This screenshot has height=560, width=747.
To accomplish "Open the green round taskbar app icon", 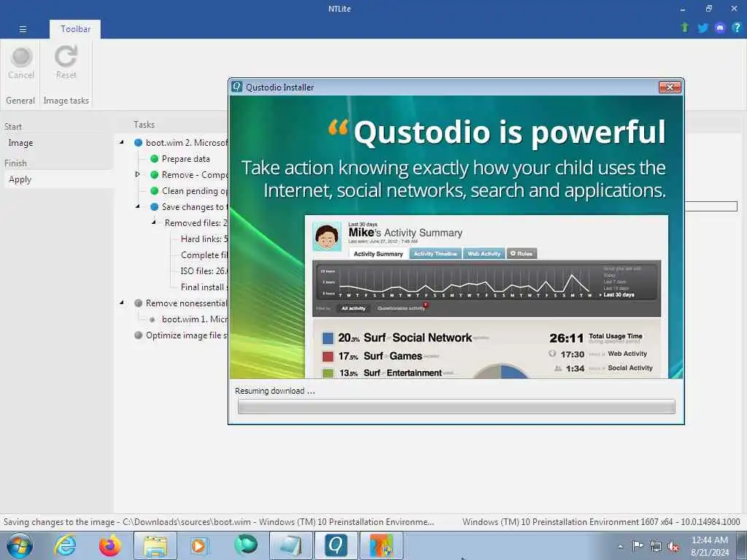I will (x=246, y=545).
